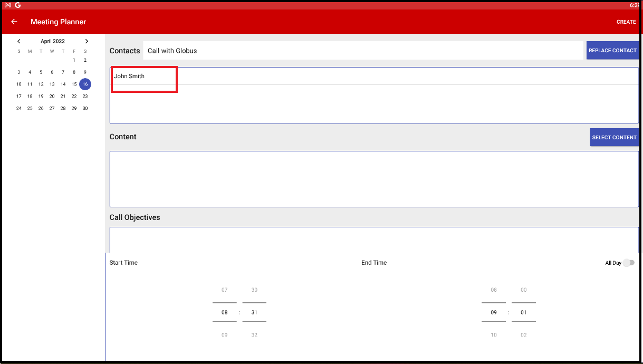Click the REPLACE CONTACT button
The image size is (643, 364).
pyautogui.click(x=612, y=51)
